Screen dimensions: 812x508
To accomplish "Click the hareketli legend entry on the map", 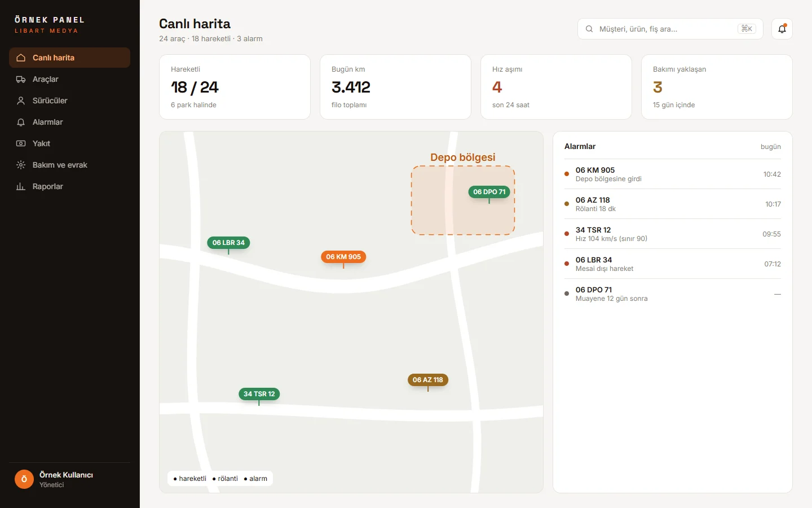I will pyautogui.click(x=190, y=479).
